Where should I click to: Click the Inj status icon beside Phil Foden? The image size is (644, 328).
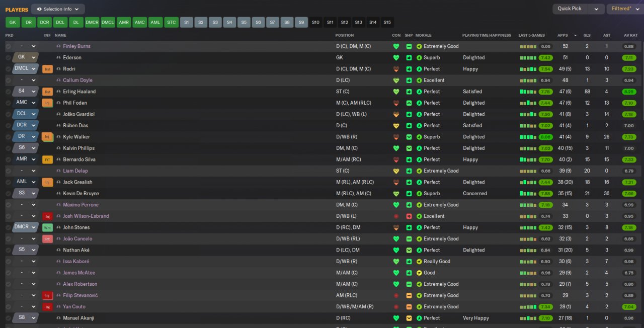point(48,103)
